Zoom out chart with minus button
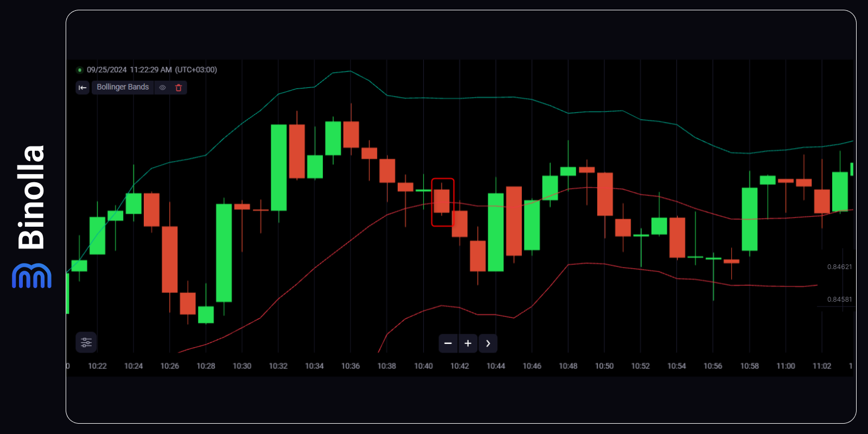 448,343
